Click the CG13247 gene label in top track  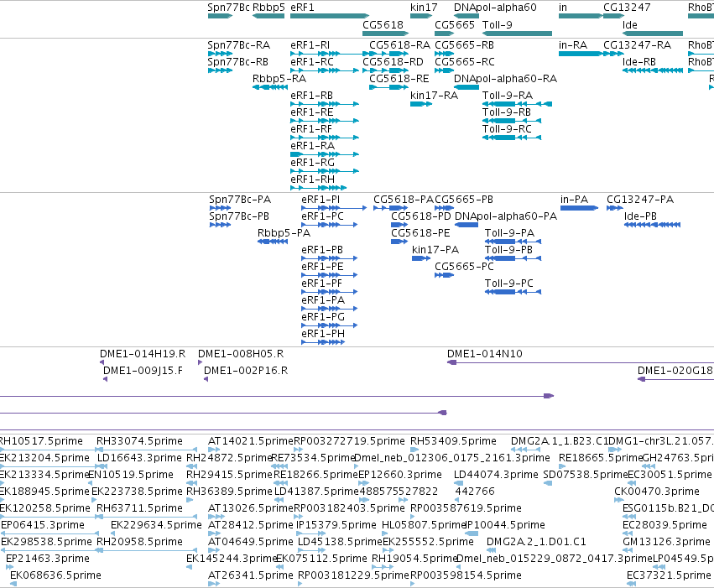(x=627, y=8)
